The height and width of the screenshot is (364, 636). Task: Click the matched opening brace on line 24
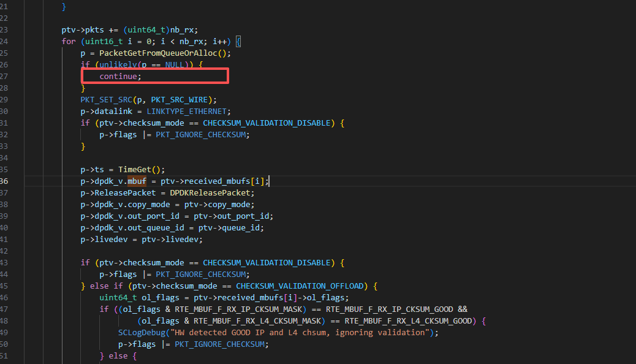[238, 42]
